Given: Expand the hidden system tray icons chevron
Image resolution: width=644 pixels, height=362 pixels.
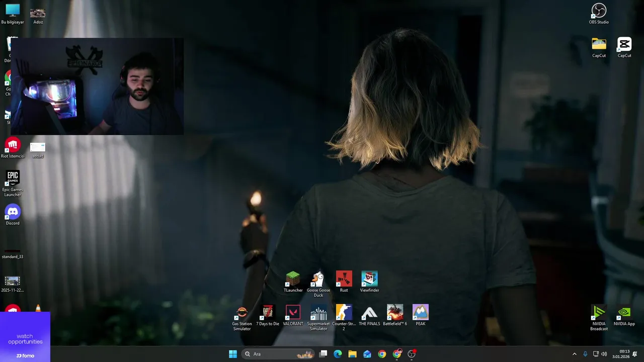Looking at the screenshot, I should coord(575,354).
